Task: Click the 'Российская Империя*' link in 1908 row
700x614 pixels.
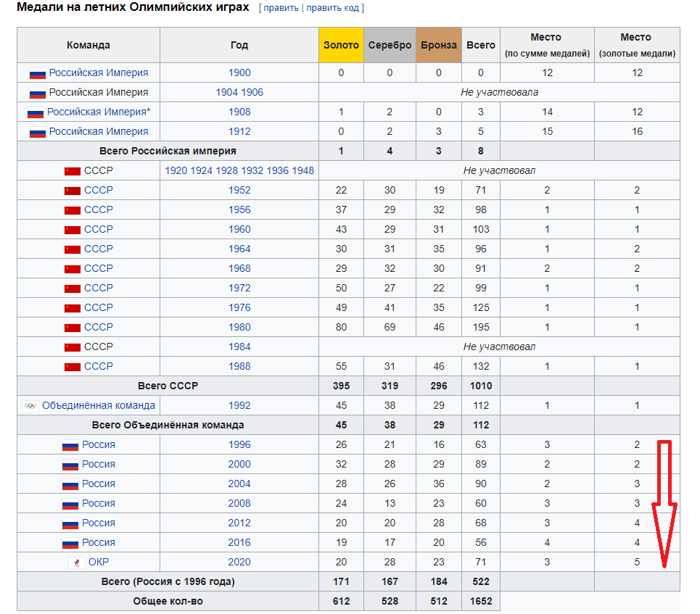Action: (x=99, y=112)
